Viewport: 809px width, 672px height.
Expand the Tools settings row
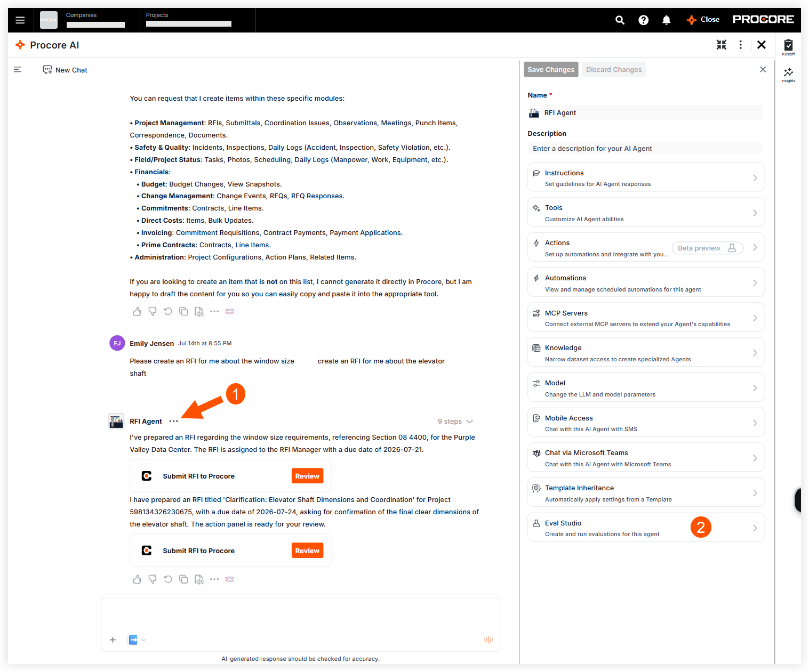coord(646,213)
